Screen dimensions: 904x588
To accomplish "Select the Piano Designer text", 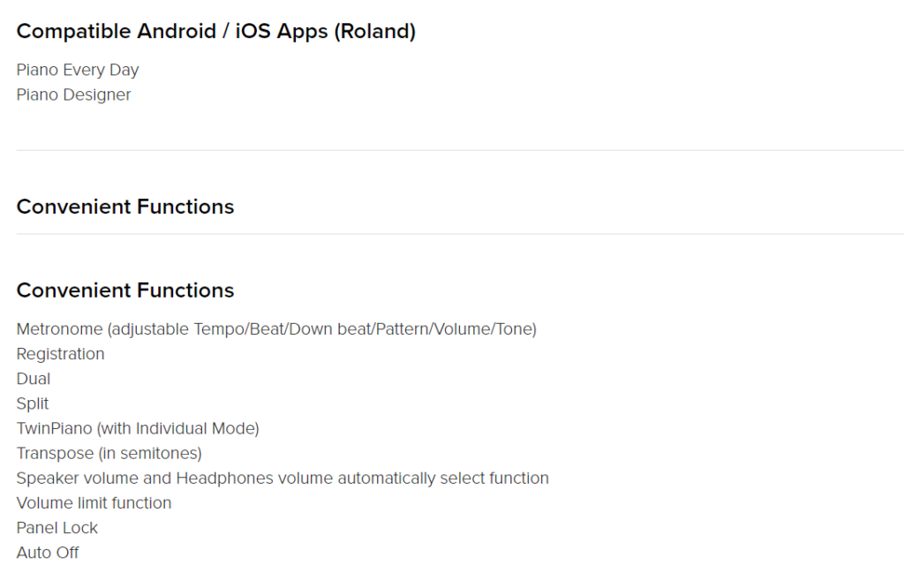I will coord(74,94).
